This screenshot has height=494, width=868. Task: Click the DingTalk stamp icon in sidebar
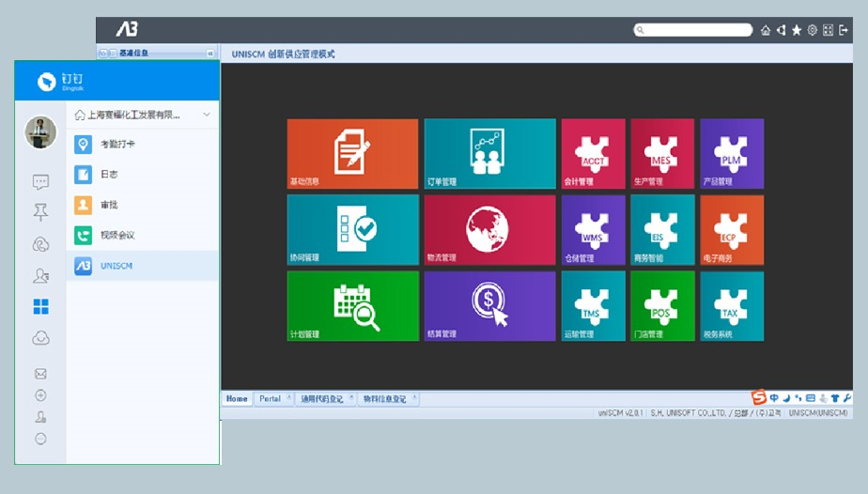point(40,417)
